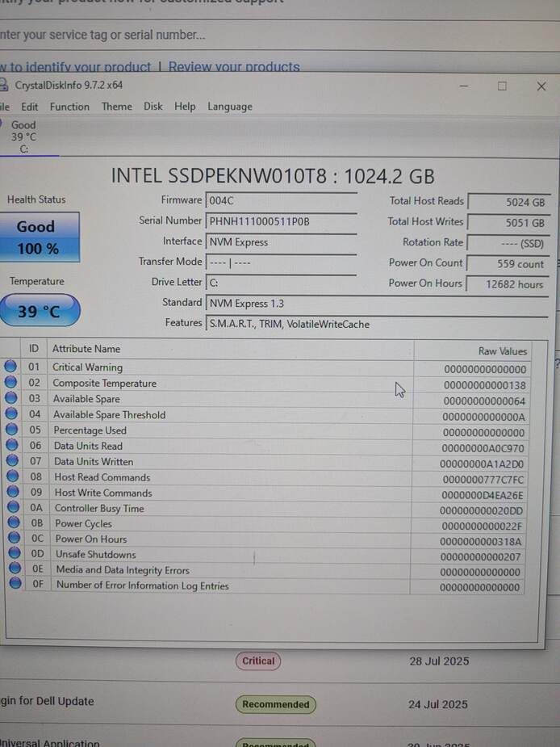Open the Edit menu
The height and width of the screenshot is (747, 560).
30,107
